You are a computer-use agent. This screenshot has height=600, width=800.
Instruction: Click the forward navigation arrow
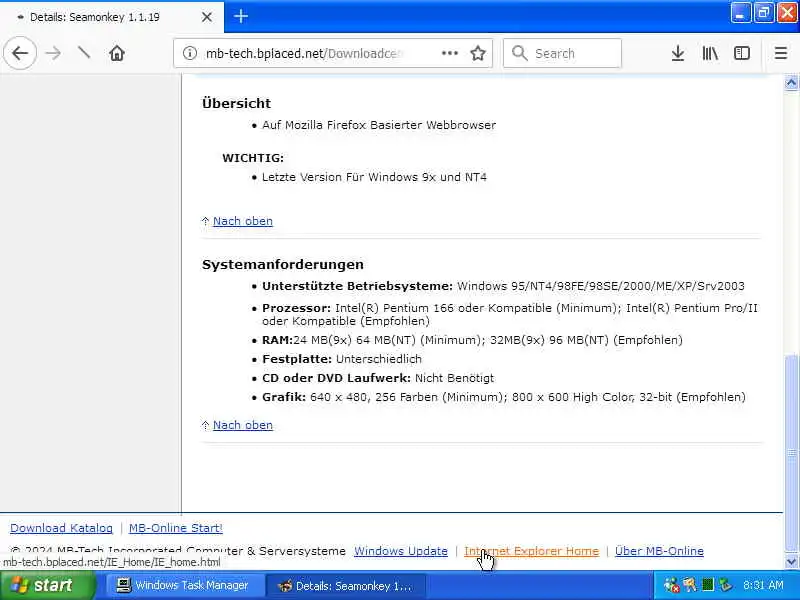click(53, 53)
